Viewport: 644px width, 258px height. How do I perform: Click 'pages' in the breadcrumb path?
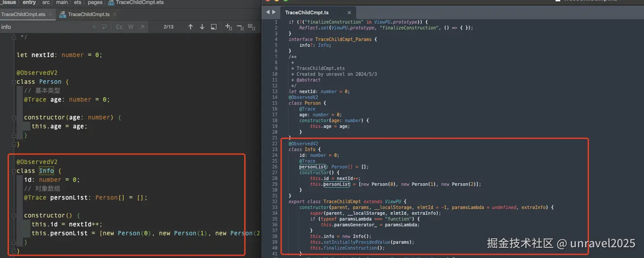coord(95,3)
